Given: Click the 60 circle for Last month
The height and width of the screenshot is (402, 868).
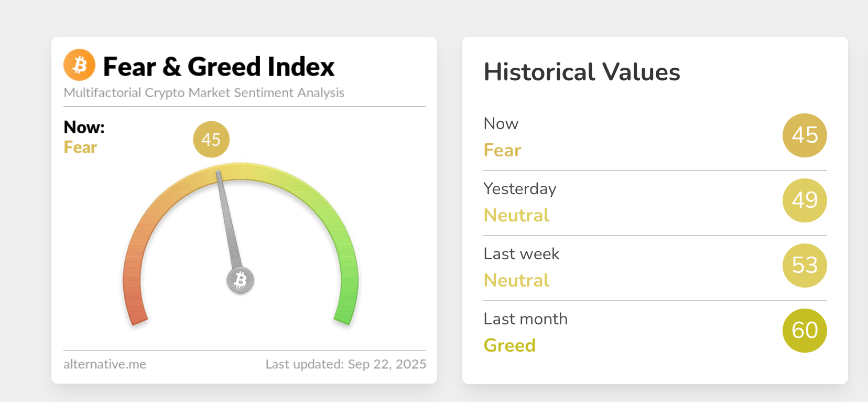Looking at the screenshot, I should point(805,331).
